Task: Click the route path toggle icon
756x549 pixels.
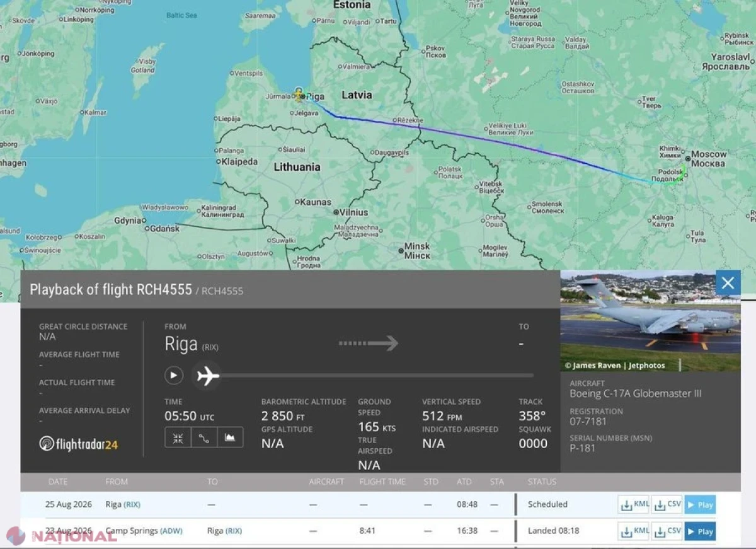Action: coord(204,437)
